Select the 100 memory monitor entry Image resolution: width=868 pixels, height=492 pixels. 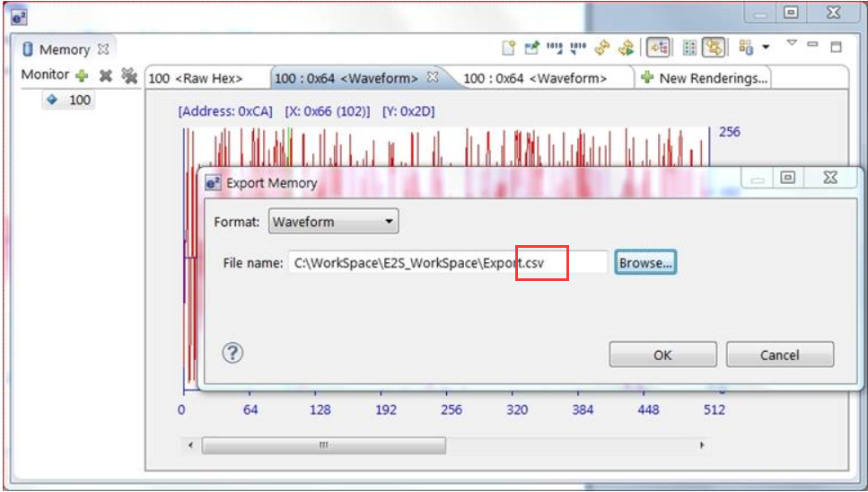coord(68,100)
